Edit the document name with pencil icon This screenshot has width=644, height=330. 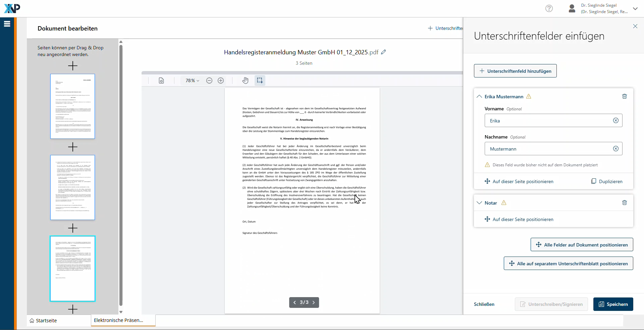click(x=383, y=52)
